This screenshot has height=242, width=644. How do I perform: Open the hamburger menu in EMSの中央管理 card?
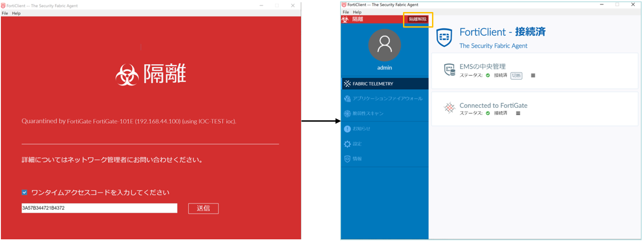[x=533, y=75]
